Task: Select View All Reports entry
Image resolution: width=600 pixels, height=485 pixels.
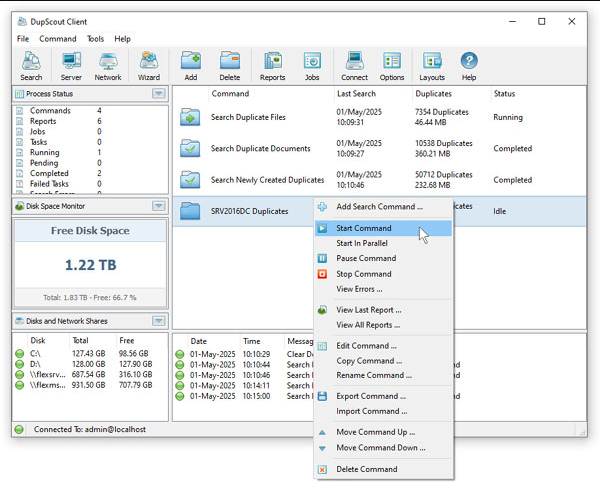Action: click(x=383, y=325)
